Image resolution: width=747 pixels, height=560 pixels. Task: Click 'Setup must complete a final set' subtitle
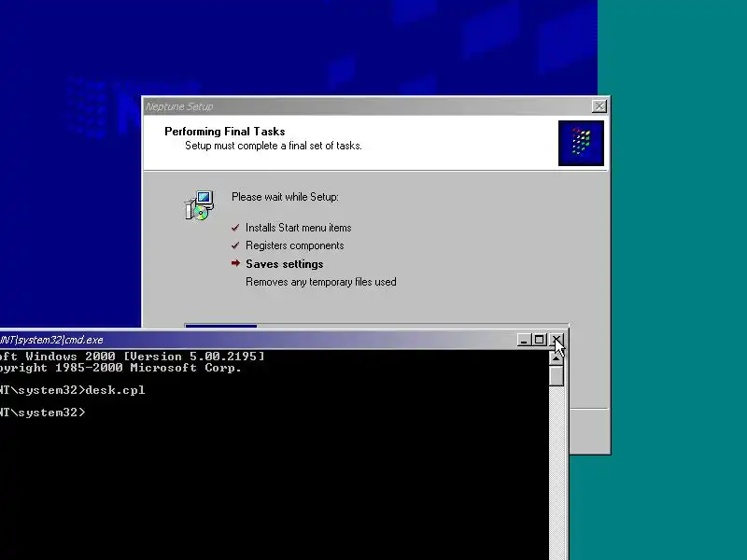(x=273, y=146)
